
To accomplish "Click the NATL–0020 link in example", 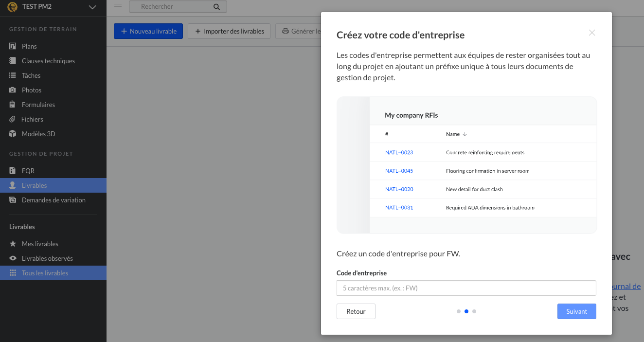I will coord(399,189).
